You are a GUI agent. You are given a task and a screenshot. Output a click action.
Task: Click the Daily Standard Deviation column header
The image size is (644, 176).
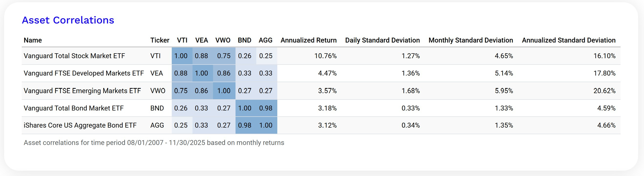(382, 40)
